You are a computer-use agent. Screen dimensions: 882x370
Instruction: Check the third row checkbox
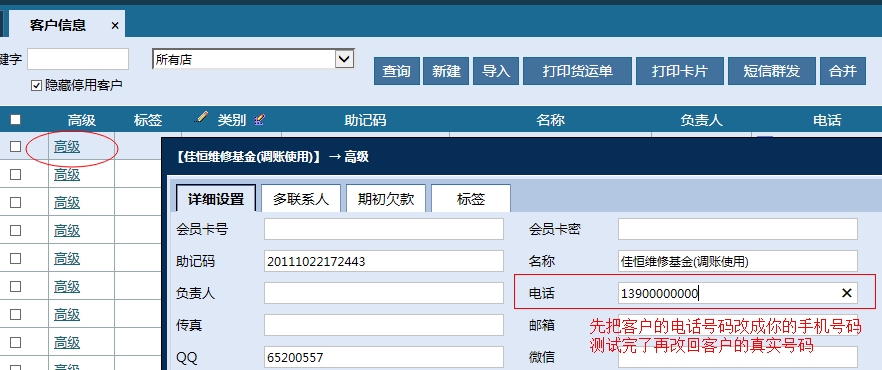click(x=16, y=202)
